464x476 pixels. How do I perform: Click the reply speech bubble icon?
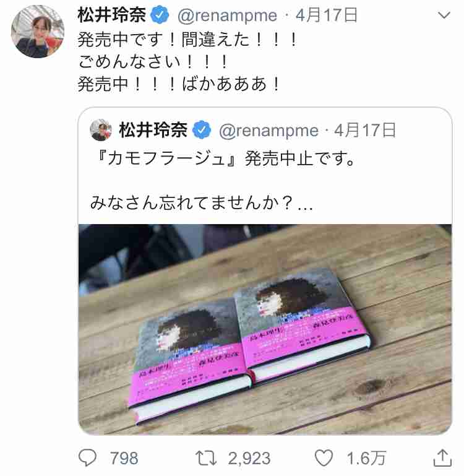pyautogui.click(x=87, y=458)
